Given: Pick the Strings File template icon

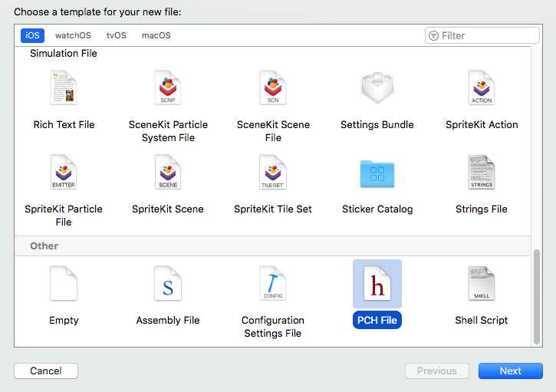Looking at the screenshot, I should [x=482, y=172].
